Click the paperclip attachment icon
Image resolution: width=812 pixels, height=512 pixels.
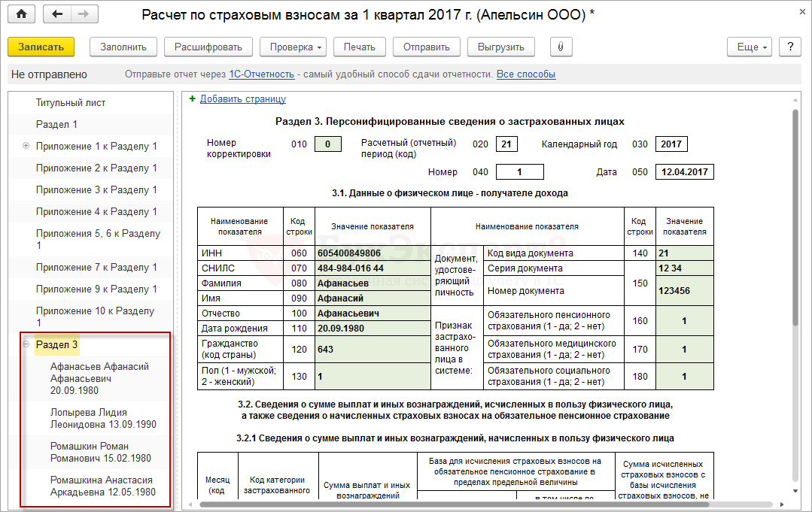click(561, 47)
